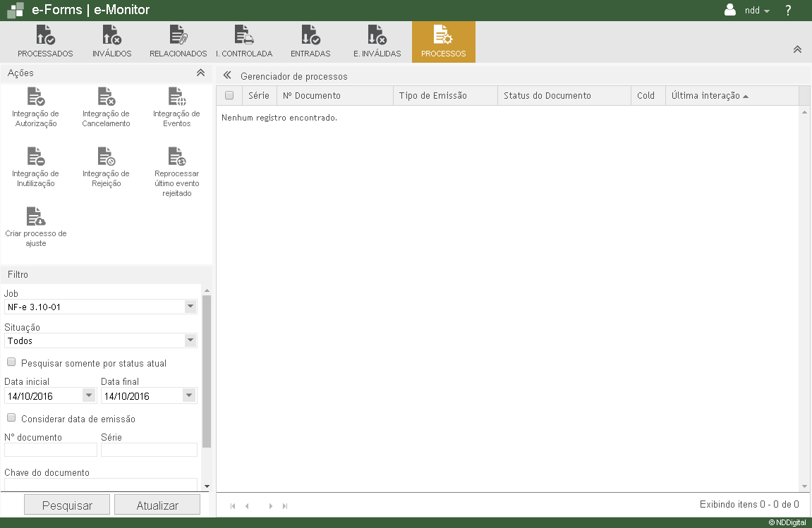The width and height of the screenshot is (812, 528).
Task: Go to the ENTRADAS tab
Action: 310,42
